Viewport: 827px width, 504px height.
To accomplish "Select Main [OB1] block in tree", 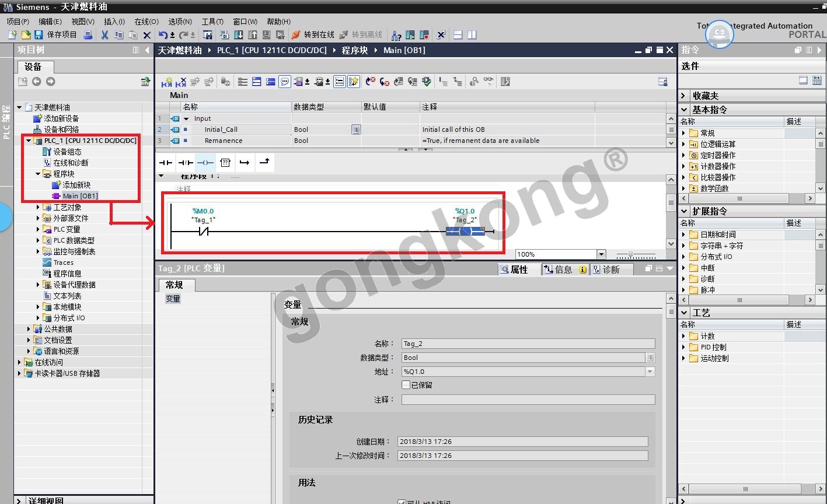I will pyautogui.click(x=80, y=196).
